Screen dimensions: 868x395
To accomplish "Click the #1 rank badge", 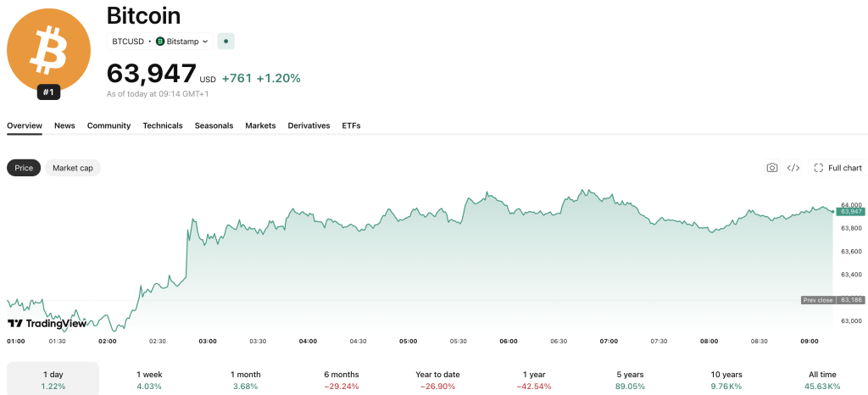I will (48, 92).
